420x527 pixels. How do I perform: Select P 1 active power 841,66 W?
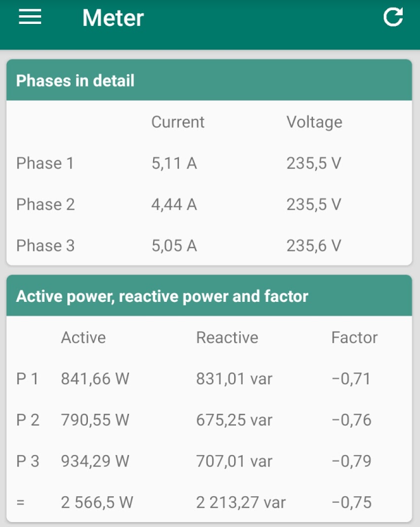(95, 379)
